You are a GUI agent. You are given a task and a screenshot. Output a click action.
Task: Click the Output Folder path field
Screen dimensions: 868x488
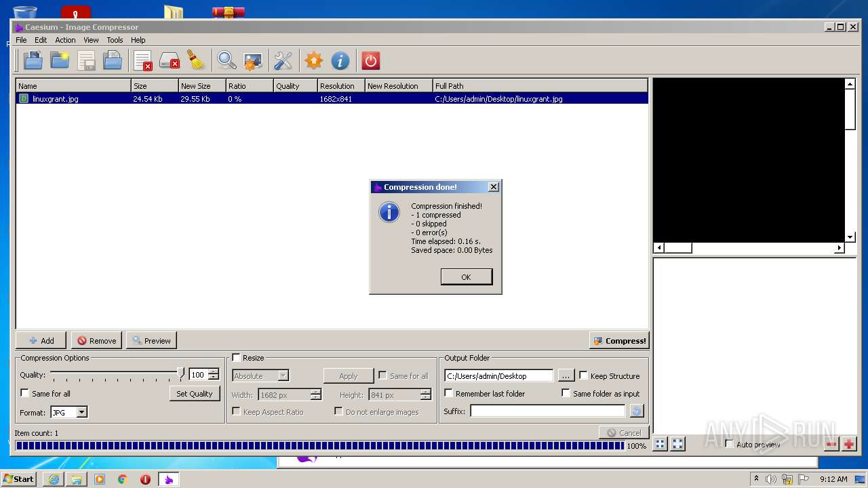498,375
